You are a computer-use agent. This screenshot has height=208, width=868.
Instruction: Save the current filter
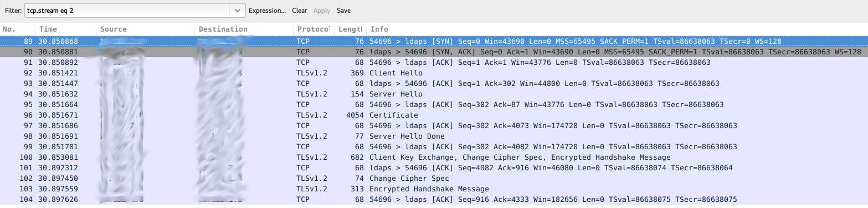point(343,11)
